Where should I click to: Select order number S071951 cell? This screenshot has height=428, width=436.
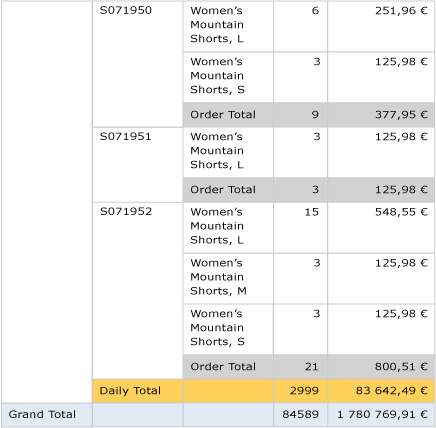(138, 165)
